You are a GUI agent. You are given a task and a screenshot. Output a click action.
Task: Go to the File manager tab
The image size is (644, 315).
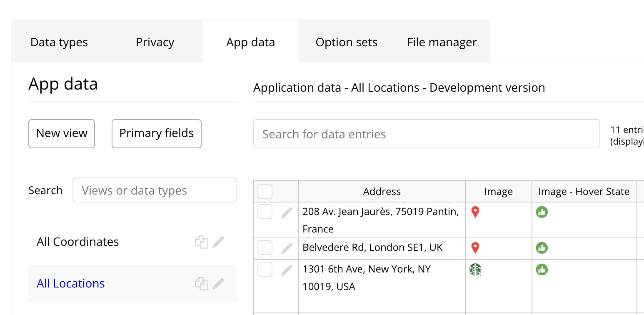click(442, 42)
